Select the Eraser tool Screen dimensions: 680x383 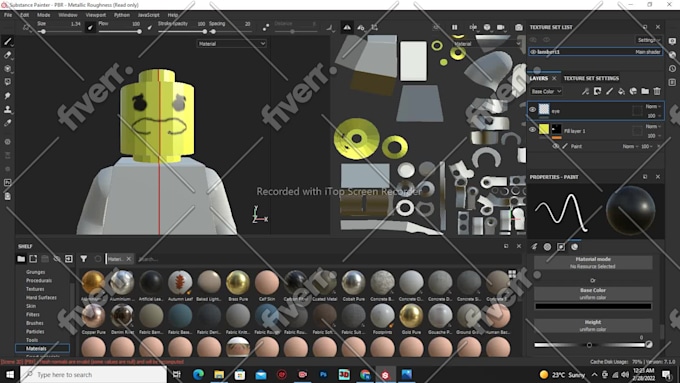coord(7,55)
